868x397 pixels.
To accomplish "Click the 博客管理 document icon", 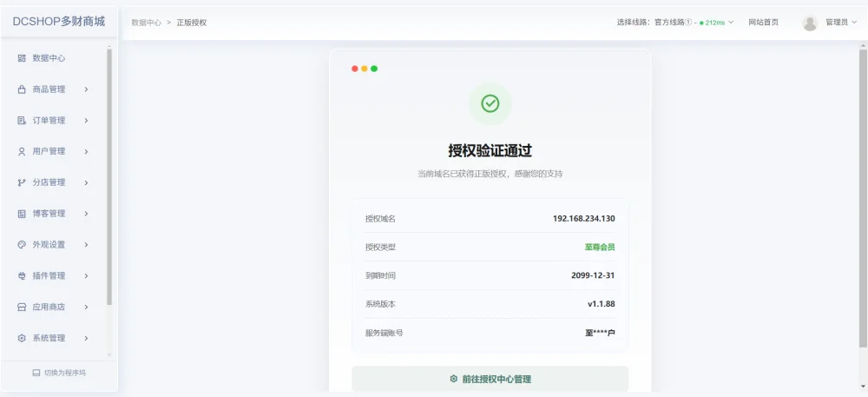I will click(22, 213).
